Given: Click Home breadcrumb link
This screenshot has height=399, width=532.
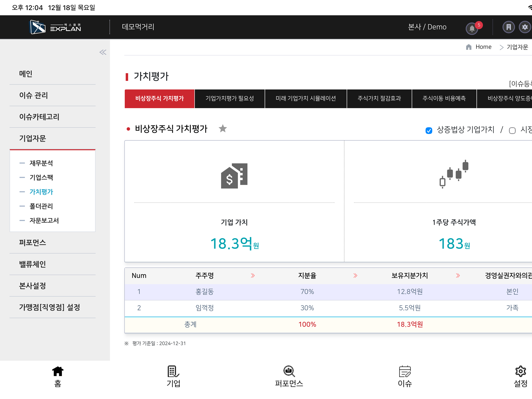Looking at the screenshot, I should (x=484, y=47).
